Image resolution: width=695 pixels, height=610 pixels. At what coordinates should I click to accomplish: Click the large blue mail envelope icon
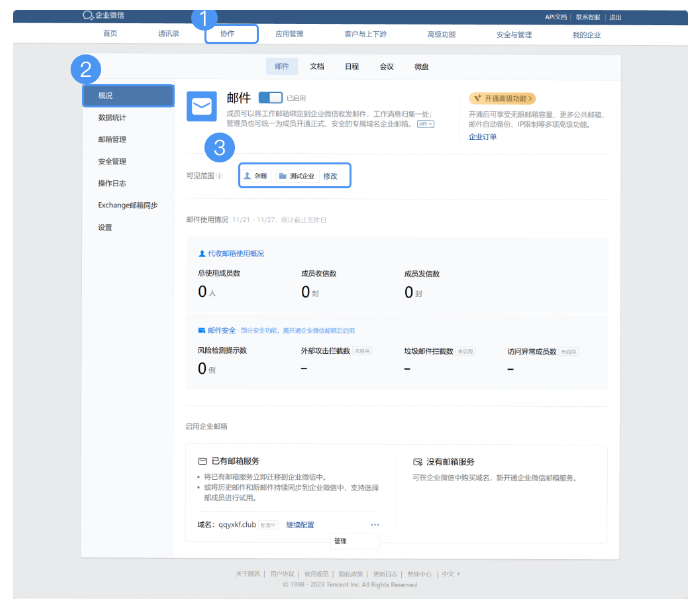[x=202, y=106]
